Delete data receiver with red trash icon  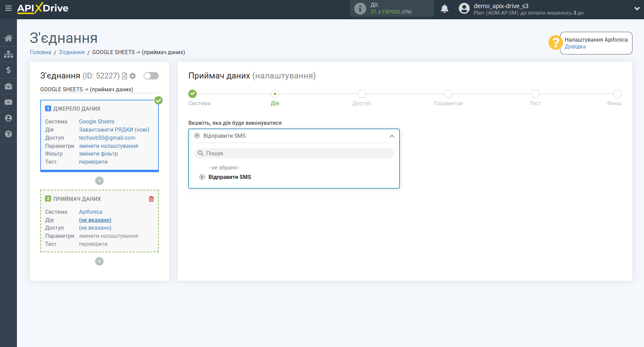pyautogui.click(x=151, y=199)
